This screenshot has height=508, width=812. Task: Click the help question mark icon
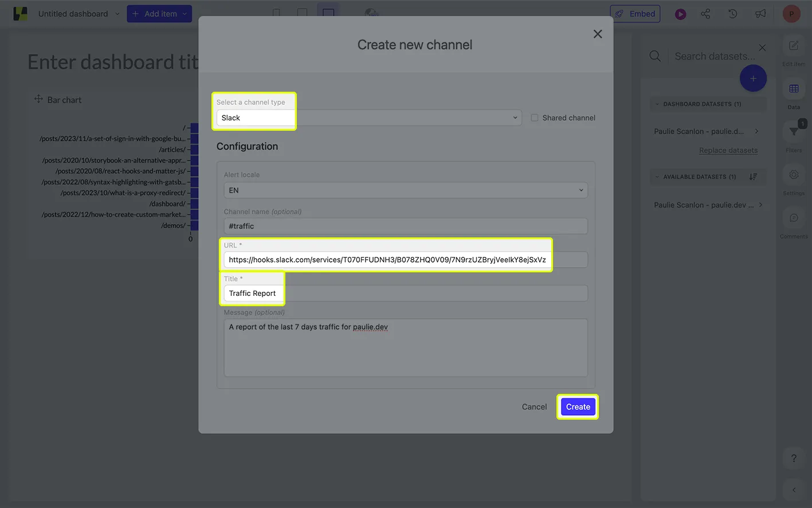coord(794,458)
